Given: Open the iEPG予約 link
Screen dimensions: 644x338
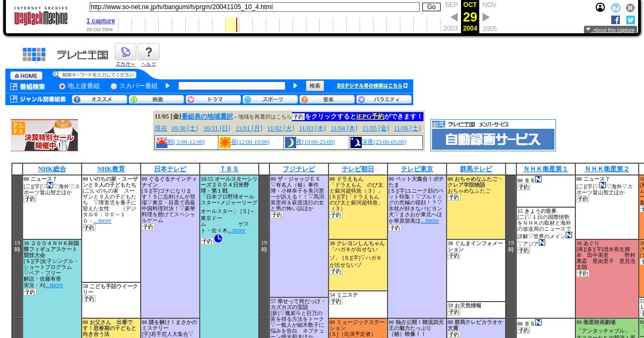Looking at the screenshot, I should [x=370, y=116].
